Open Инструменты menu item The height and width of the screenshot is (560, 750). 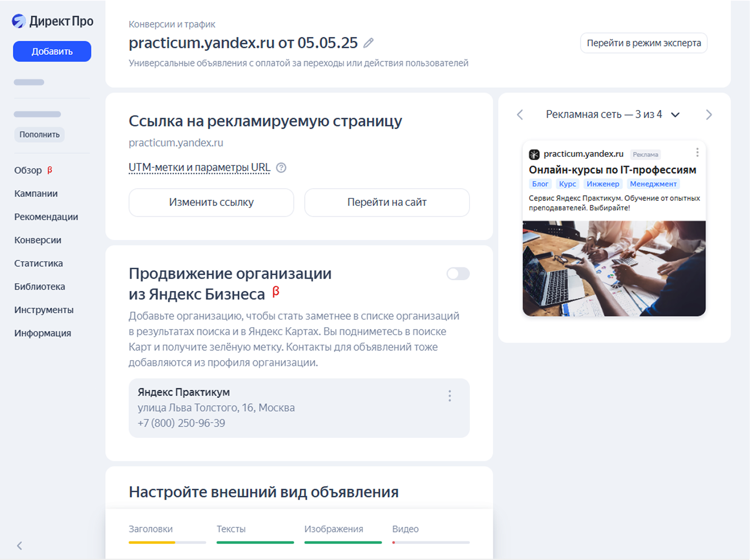pos(44,310)
